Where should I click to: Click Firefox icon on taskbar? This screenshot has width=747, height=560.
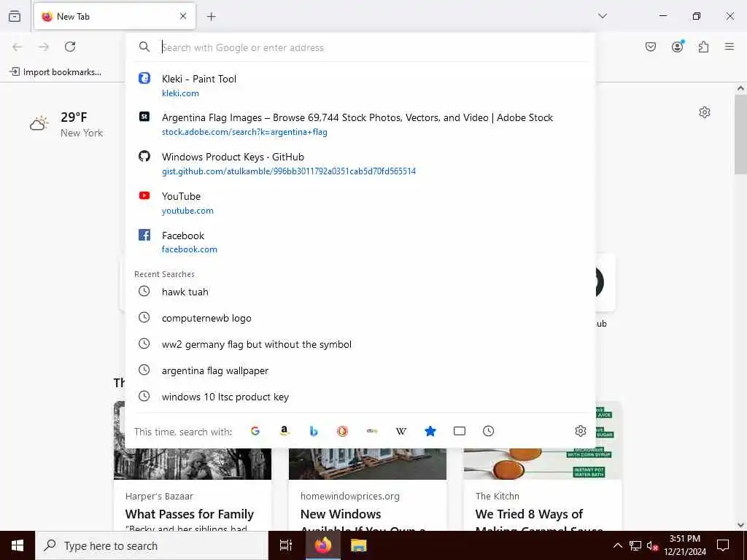(x=322, y=545)
